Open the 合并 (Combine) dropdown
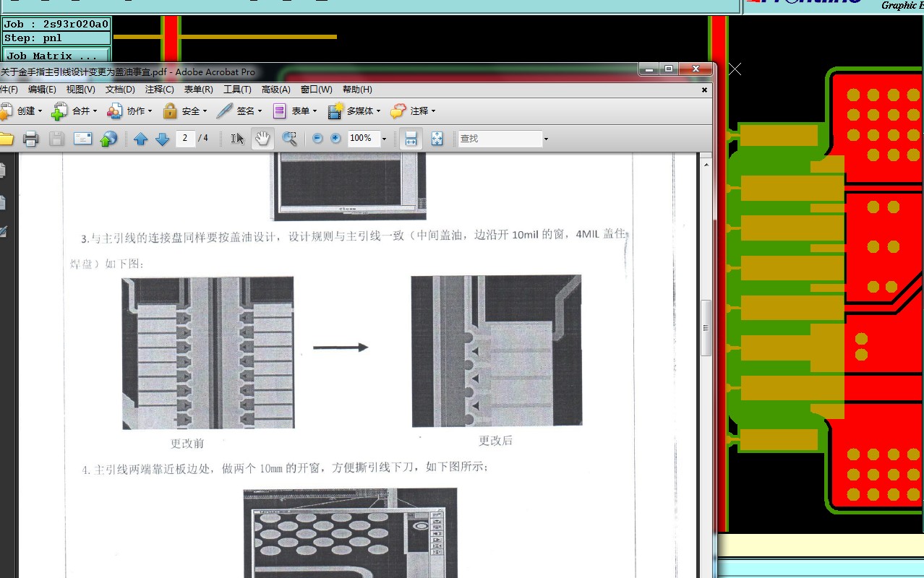 pos(74,111)
